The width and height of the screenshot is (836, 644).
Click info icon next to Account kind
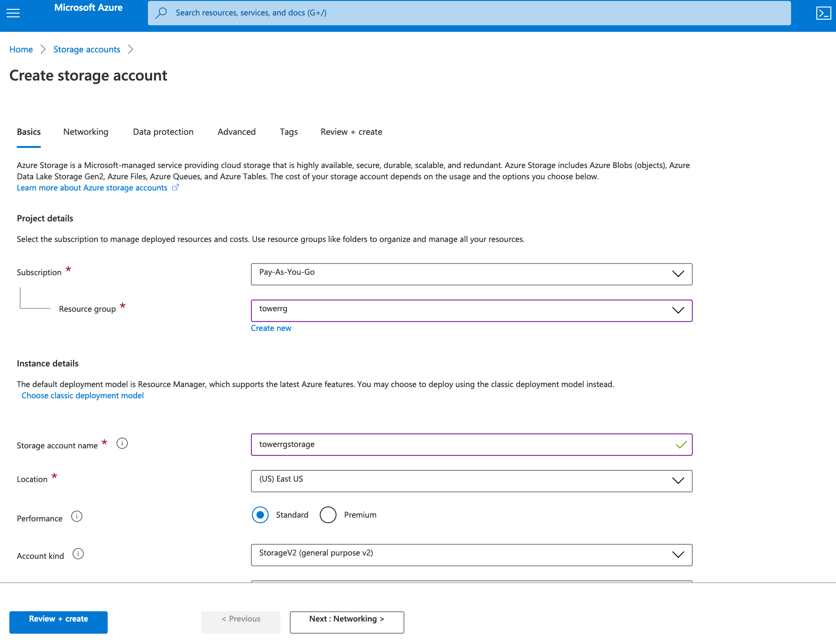click(x=78, y=554)
